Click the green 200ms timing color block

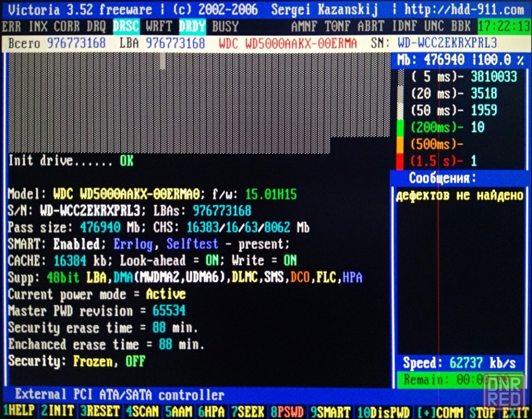401,128
